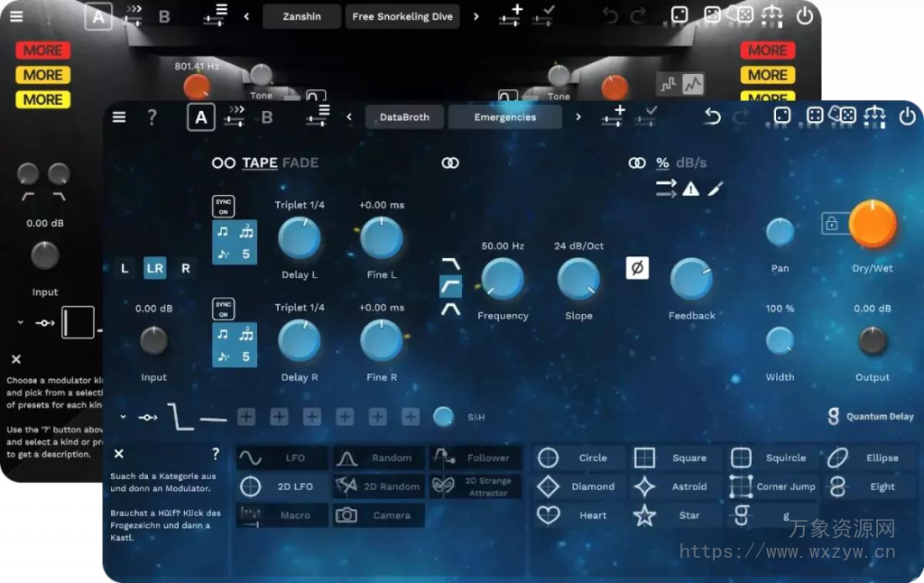Open the 2D Strange Attractor modulator

pos(476,486)
